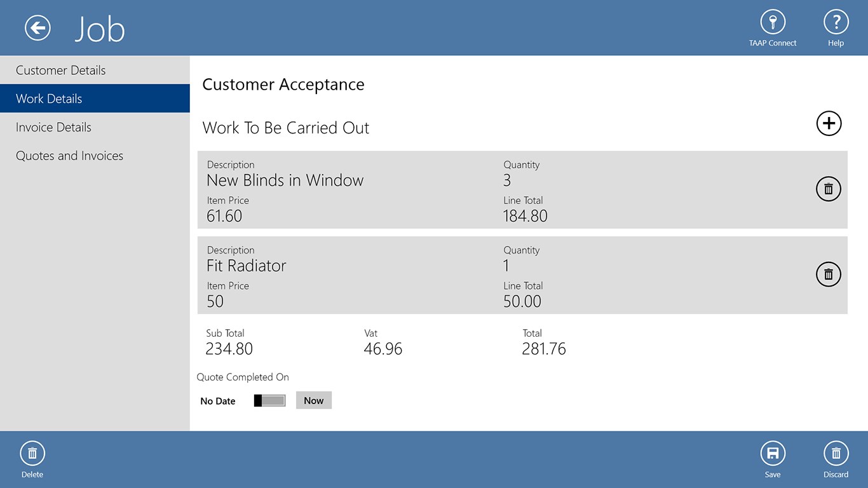The image size is (868, 488).
Task: Click the 61.60 item price field
Action: click(224, 216)
